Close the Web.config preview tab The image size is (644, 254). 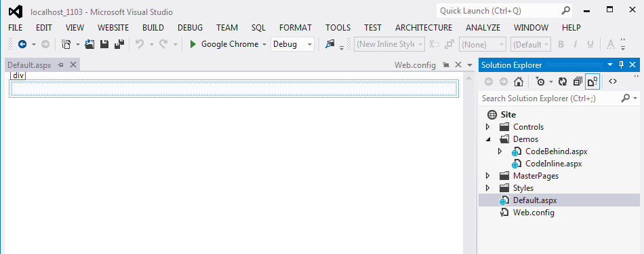pos(458,65)
